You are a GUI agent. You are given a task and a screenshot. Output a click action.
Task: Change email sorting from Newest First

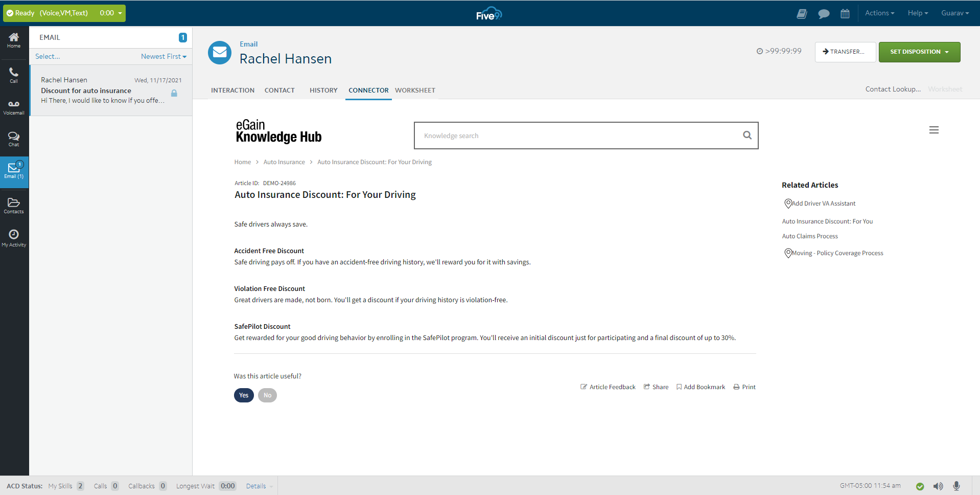(163, 56)
